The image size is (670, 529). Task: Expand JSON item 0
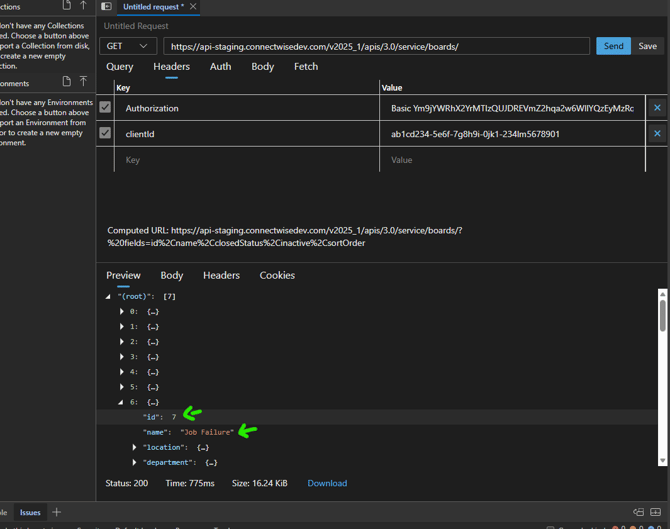coord(122,312)
